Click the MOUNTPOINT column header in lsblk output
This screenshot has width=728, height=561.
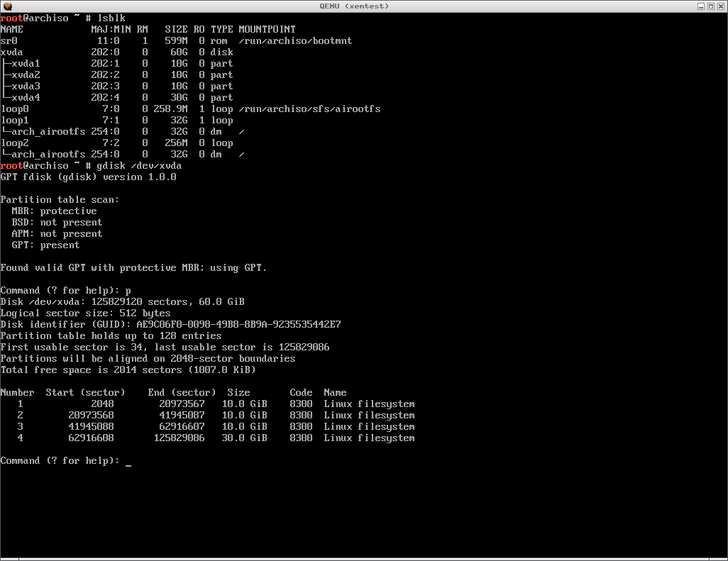click(267, 30)
